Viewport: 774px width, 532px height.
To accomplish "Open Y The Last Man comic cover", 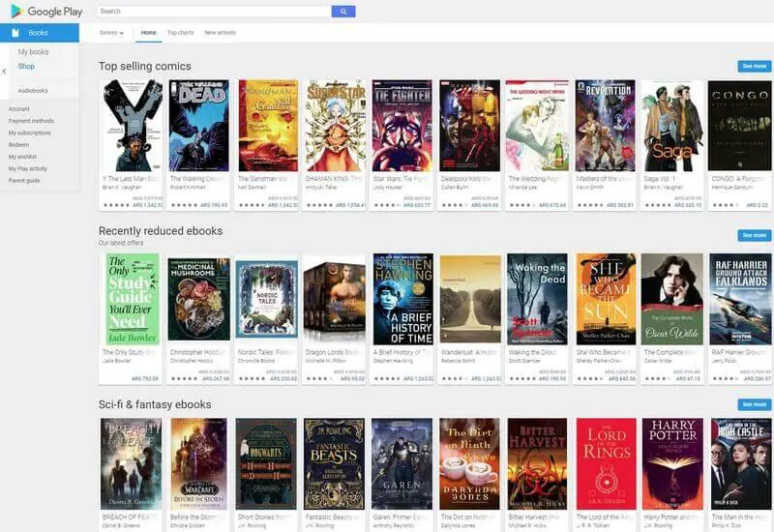I will click(x=132, y=126).
